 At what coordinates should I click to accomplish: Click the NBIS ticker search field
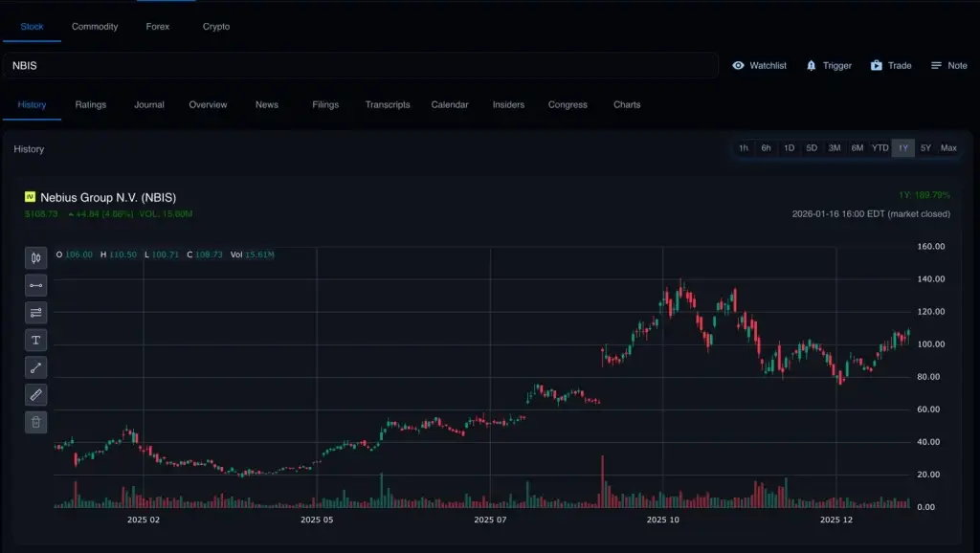click(x=364, y=65)
